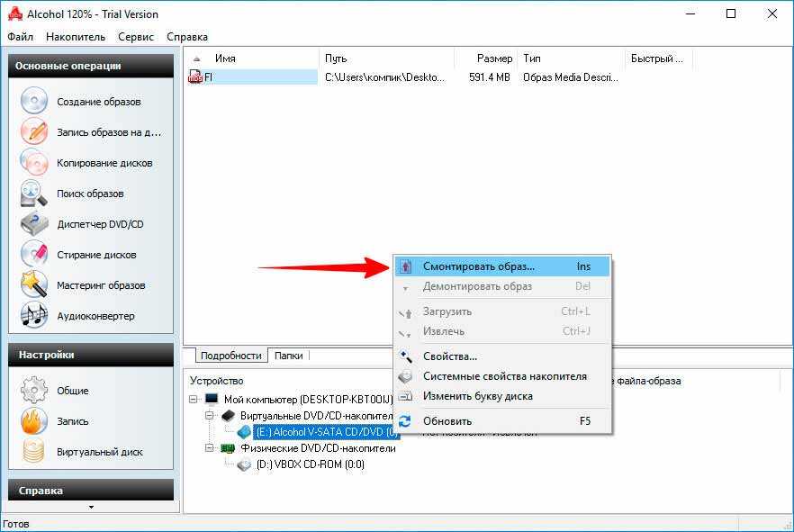Click the Запись flame icon
794x532 pixels.
tap(34, 420)
